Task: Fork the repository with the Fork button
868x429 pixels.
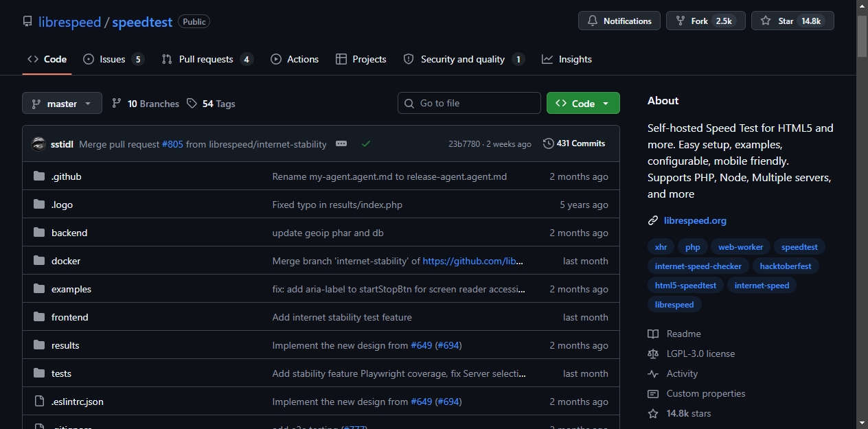Action: coord(706,21)
